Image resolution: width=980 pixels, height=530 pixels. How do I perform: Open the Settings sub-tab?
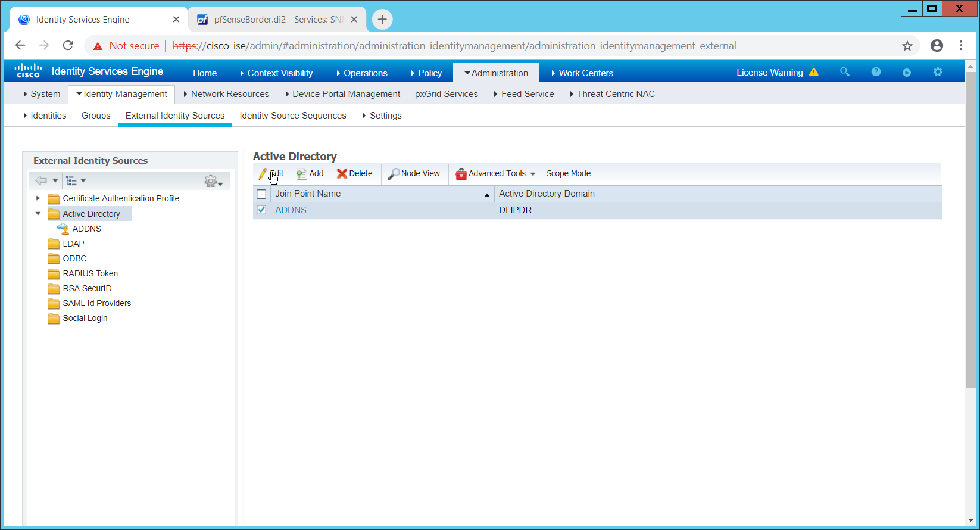click(382, 116)
